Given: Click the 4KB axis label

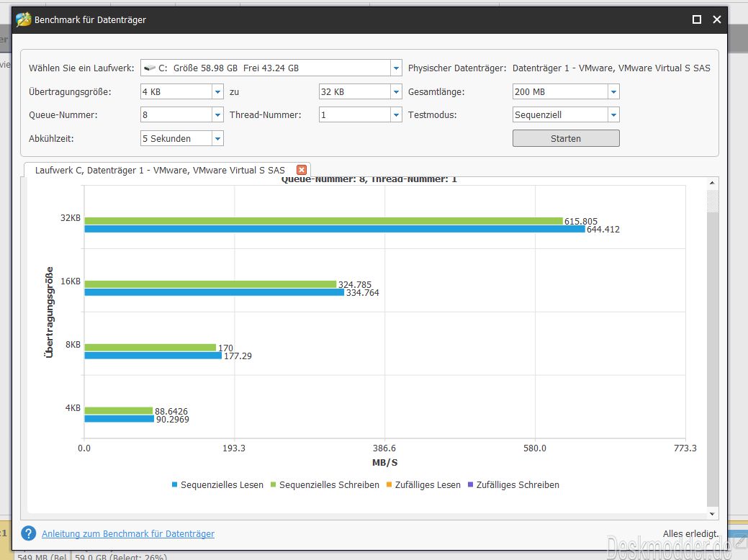Looking at the screenshot, I should [x=73, y=408].
